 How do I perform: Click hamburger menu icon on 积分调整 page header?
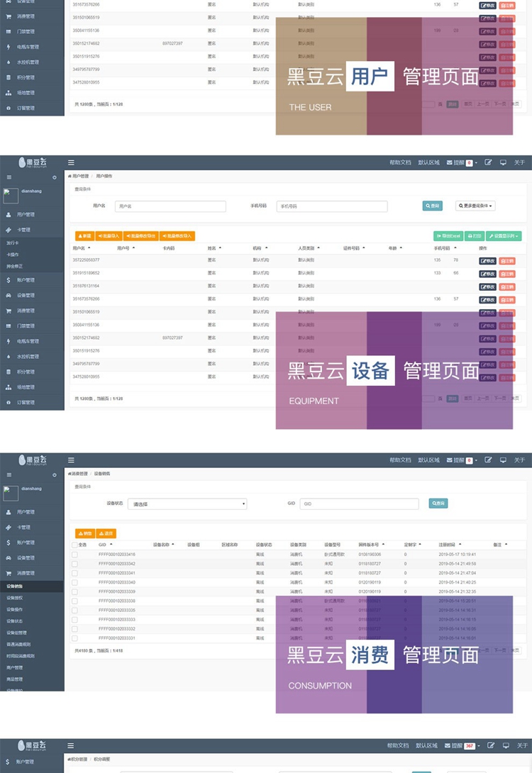point(71,745)
